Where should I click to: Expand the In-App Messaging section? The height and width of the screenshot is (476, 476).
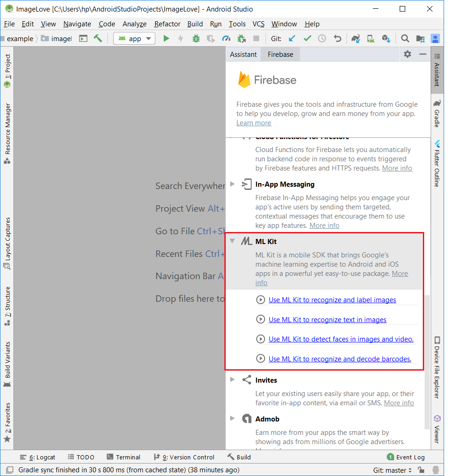coord(233,184)
